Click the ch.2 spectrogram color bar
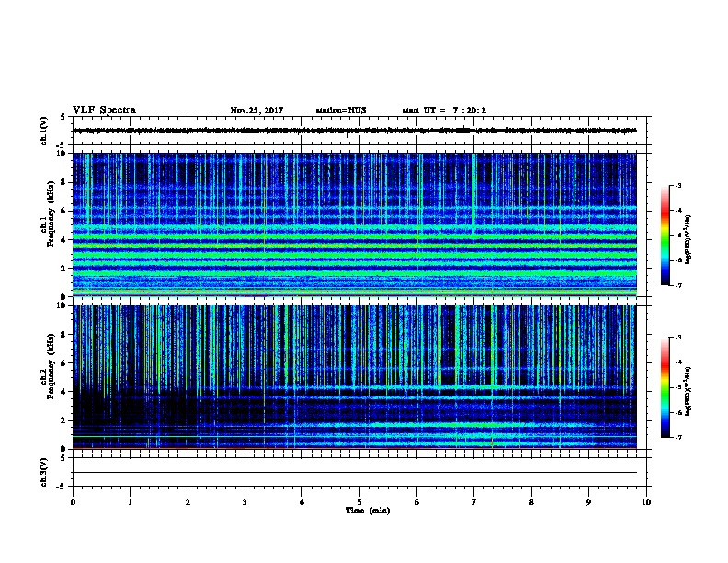Screen dimensions: 728x563 665,387
